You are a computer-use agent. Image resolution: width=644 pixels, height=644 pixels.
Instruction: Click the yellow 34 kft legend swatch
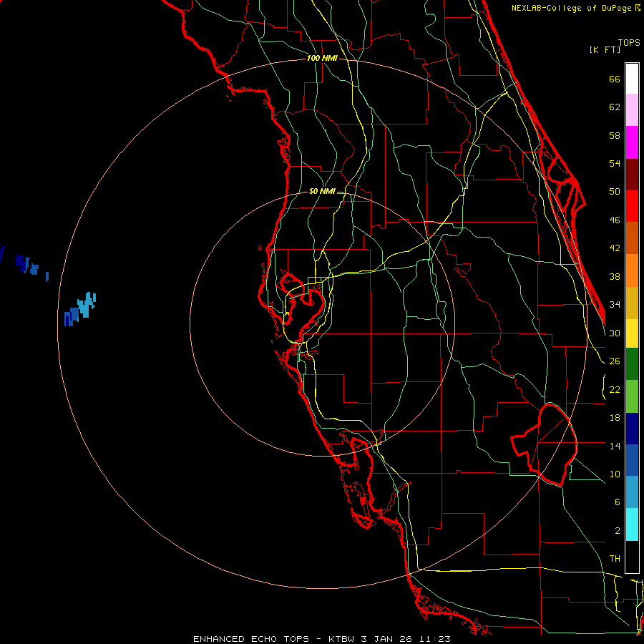point(632,333)
